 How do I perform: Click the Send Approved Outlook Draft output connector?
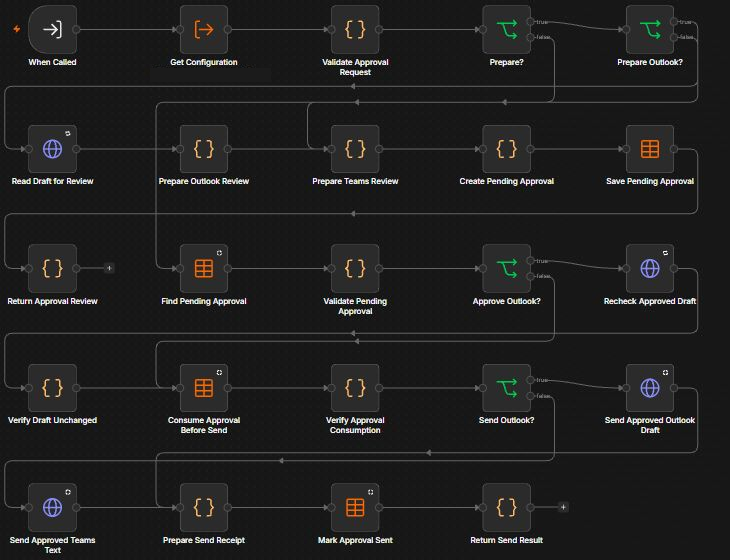click(674, 388)
